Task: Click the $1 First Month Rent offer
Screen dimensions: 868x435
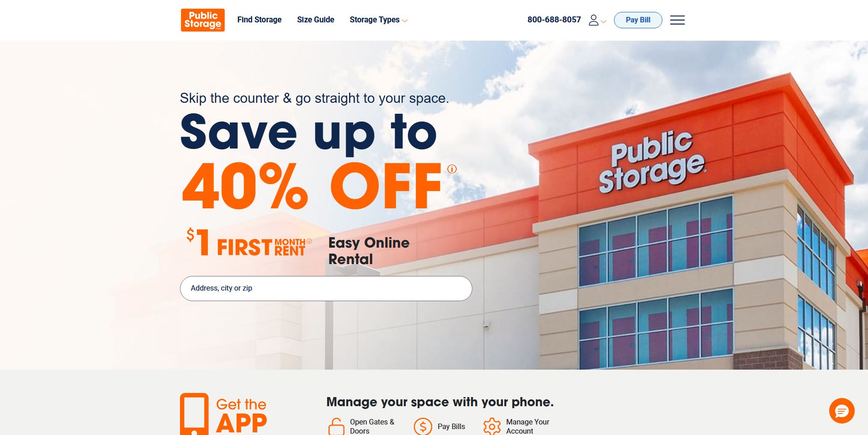Action: pyautogui.click(x=247, y=242)
